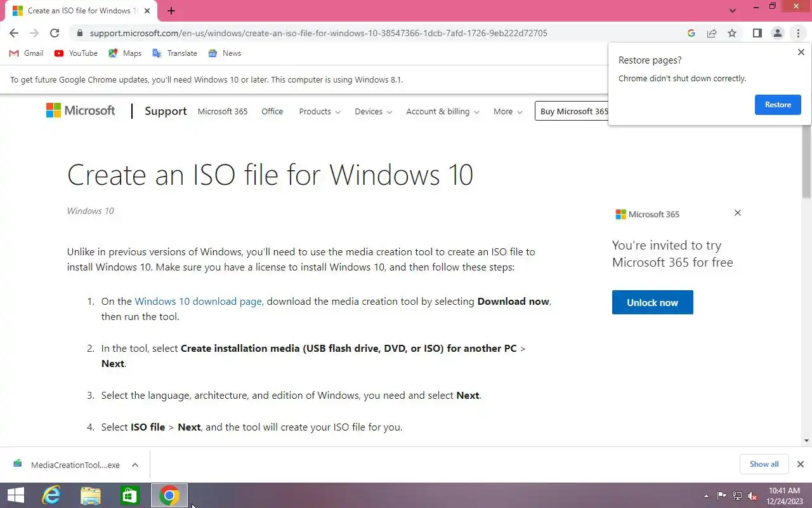Open File Explorer from taskbar
Viewport: 812px width, 508px height.
pos(91,495)
